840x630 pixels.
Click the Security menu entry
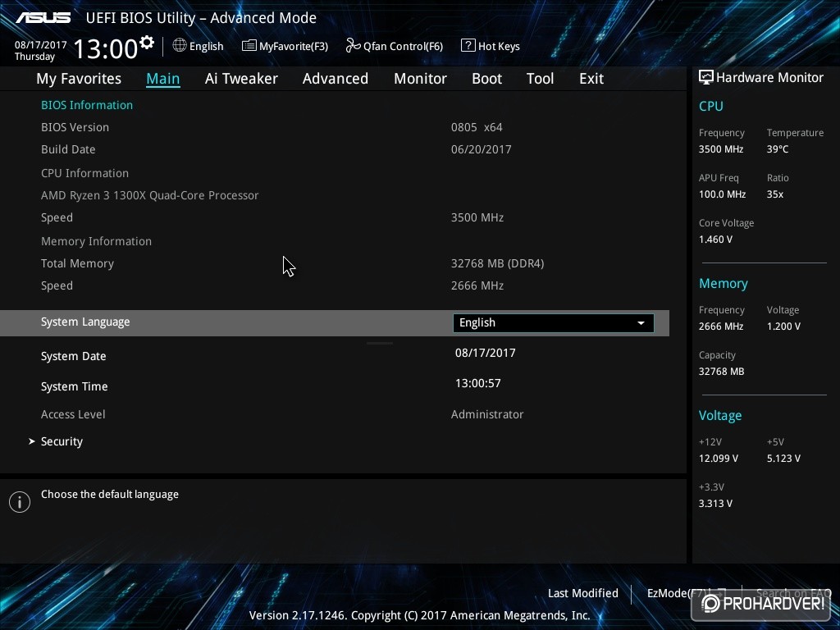62,441
